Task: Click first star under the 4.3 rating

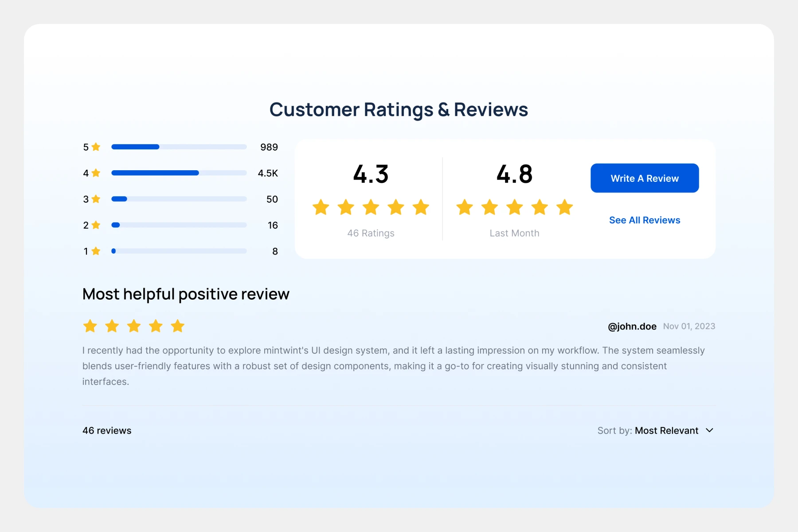Action: pyautogui.click(x=321, y=207)
